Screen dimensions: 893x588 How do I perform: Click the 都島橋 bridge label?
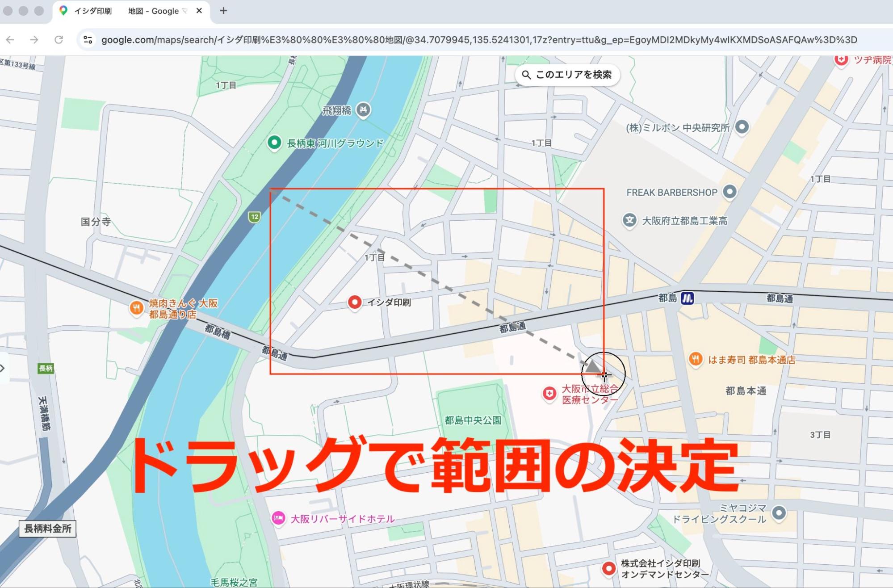click(218, 332)
